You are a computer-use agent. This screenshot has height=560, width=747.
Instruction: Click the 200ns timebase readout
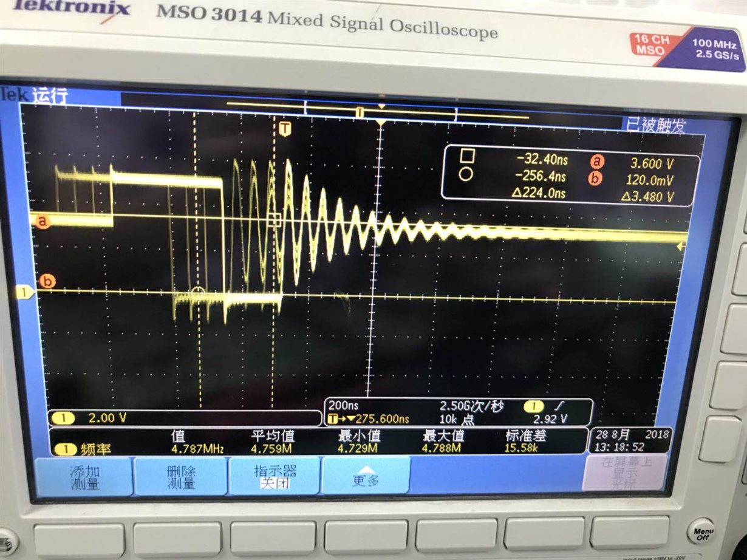point(344,406)
